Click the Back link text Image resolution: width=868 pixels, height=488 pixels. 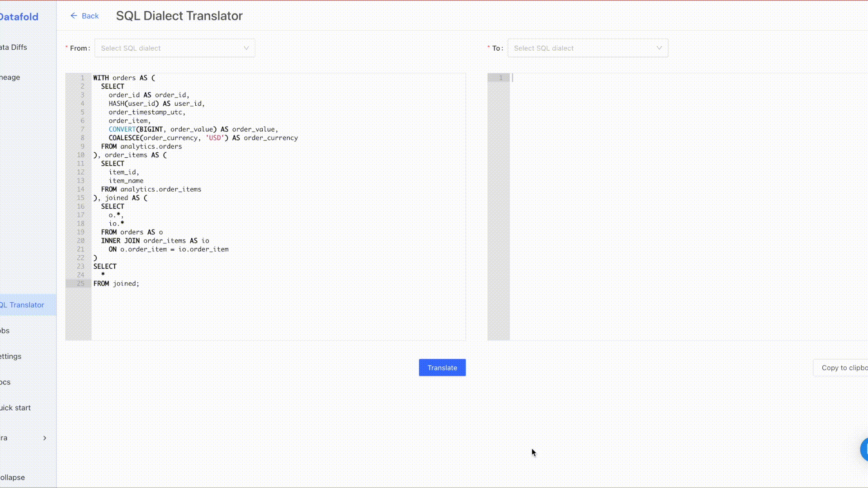(90, 16)
